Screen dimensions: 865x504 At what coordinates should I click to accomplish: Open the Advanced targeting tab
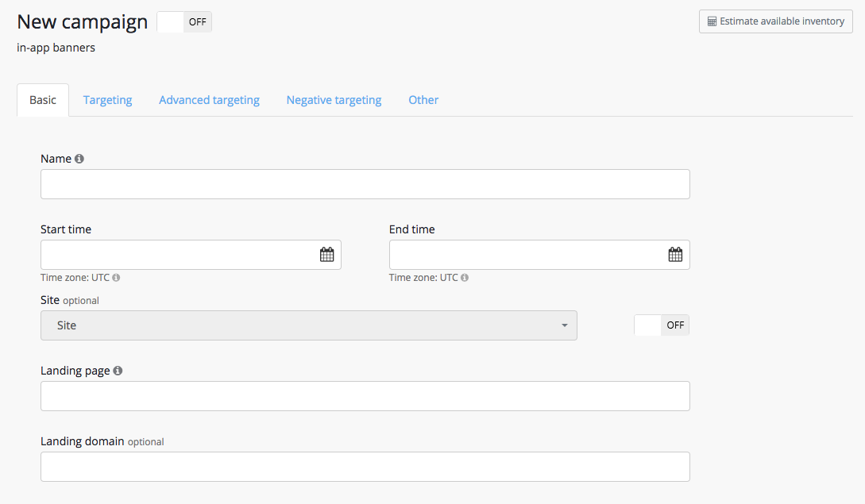point(209,100)
